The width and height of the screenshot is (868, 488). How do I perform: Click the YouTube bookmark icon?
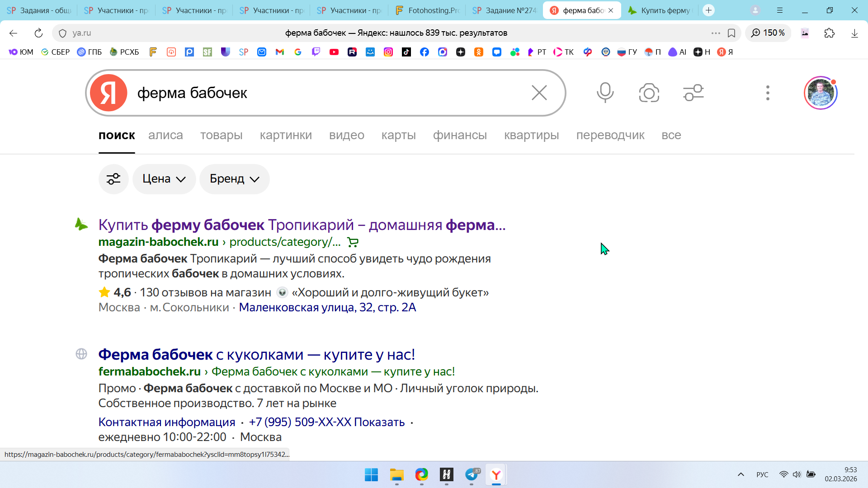click(334, 52)
